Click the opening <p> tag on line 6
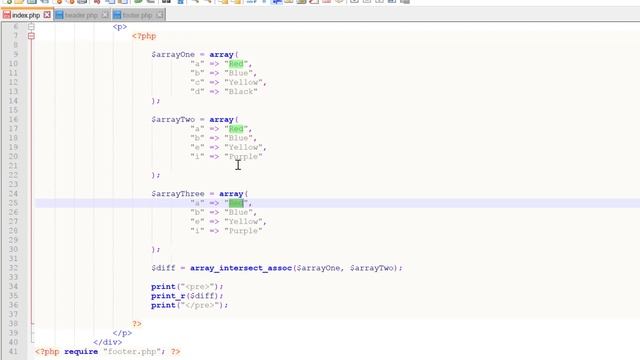Image resolution: width=640 pixels, height=360 pixels. (120, 27)
